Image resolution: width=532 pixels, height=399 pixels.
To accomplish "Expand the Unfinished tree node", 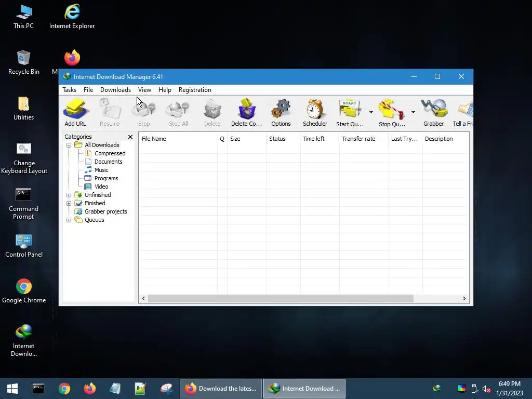I will tap(69, 195).
